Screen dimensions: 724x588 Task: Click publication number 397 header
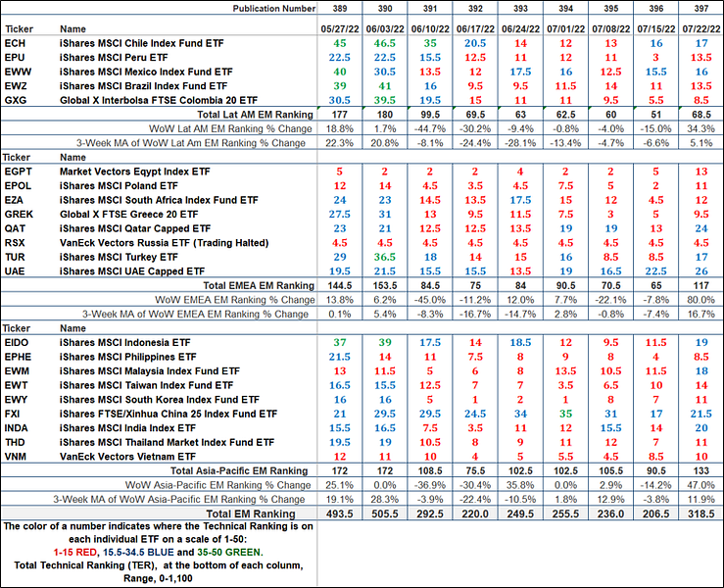(x=700, y=8)
